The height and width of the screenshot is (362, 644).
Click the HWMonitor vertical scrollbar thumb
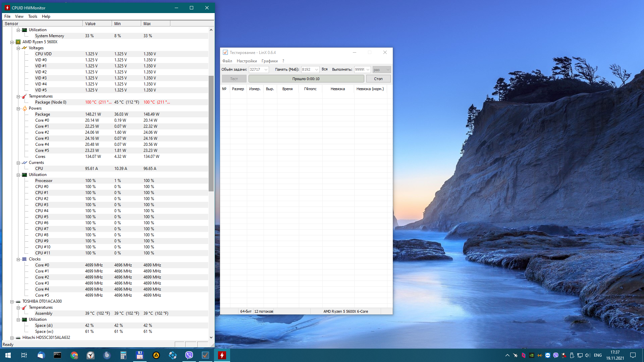211,133
